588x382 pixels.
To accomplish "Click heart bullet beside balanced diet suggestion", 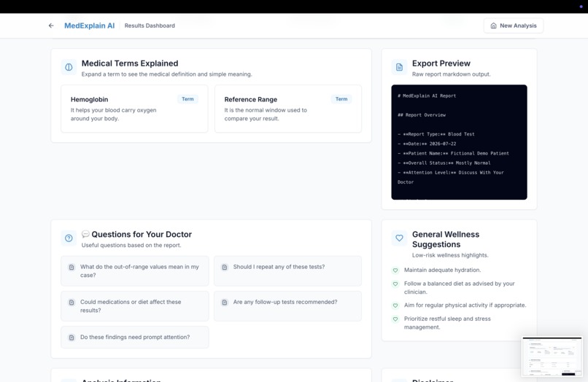I will coord(395,284).
